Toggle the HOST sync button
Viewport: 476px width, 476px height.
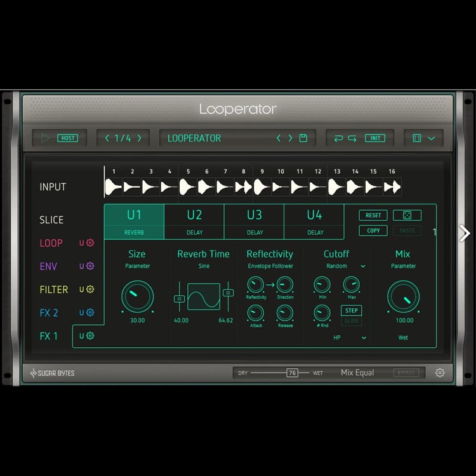click(68, 138)
